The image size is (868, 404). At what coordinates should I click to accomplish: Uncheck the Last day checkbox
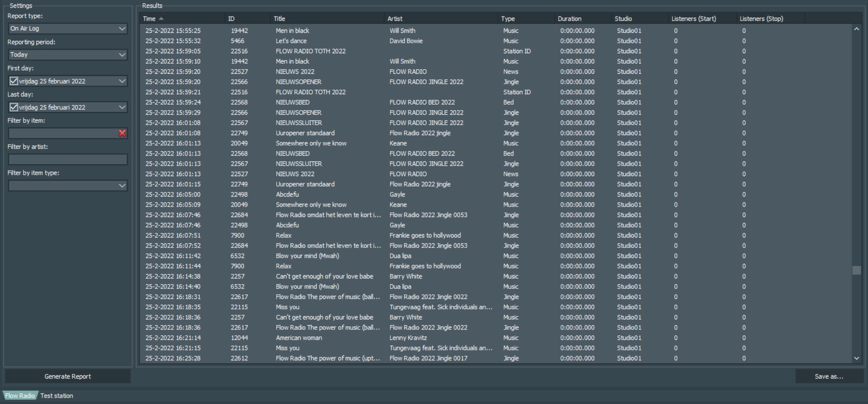click(x=14, y=107)
